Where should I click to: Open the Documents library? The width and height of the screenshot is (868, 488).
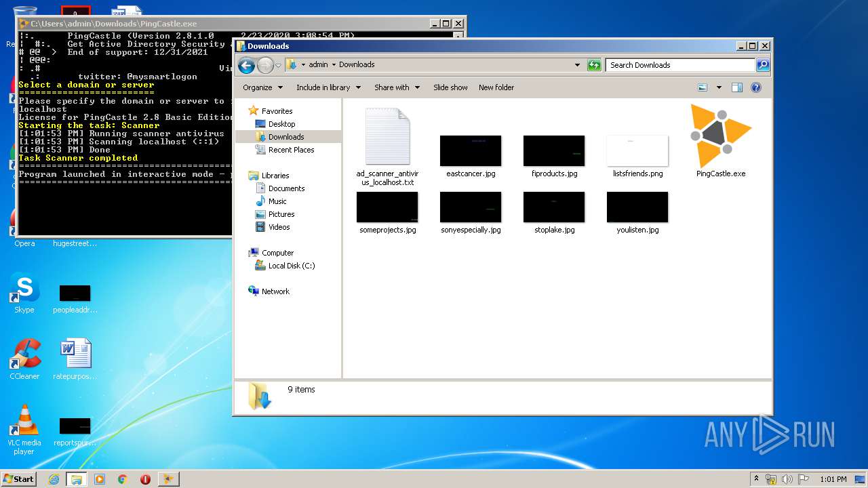pyautogui.click(x=280, y=188)
